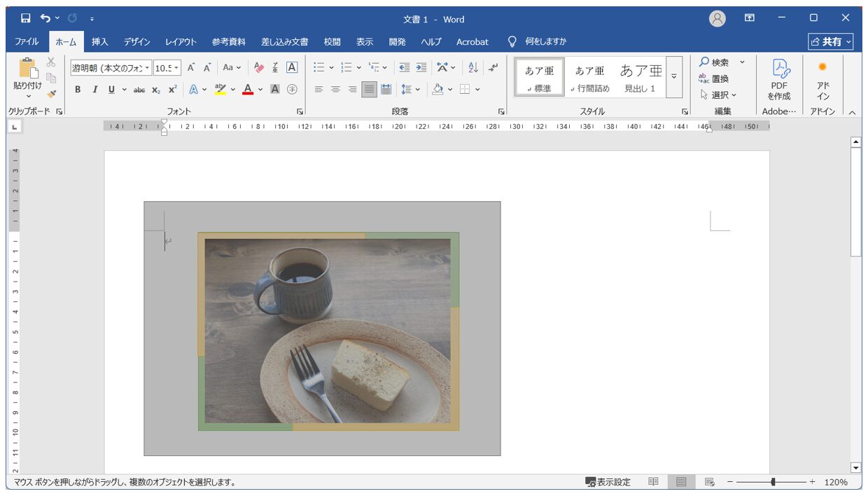Open the account profile icon
868x496 pixels.
pos(717,19)
